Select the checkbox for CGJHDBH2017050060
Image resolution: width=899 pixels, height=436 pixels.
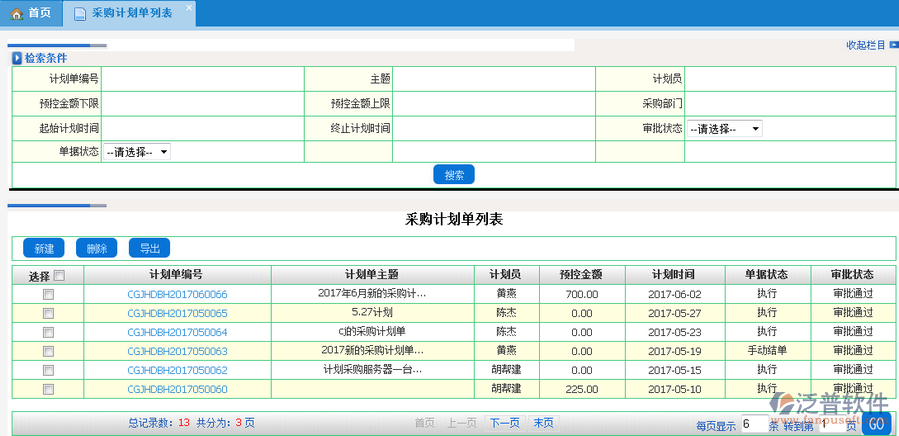48,389
